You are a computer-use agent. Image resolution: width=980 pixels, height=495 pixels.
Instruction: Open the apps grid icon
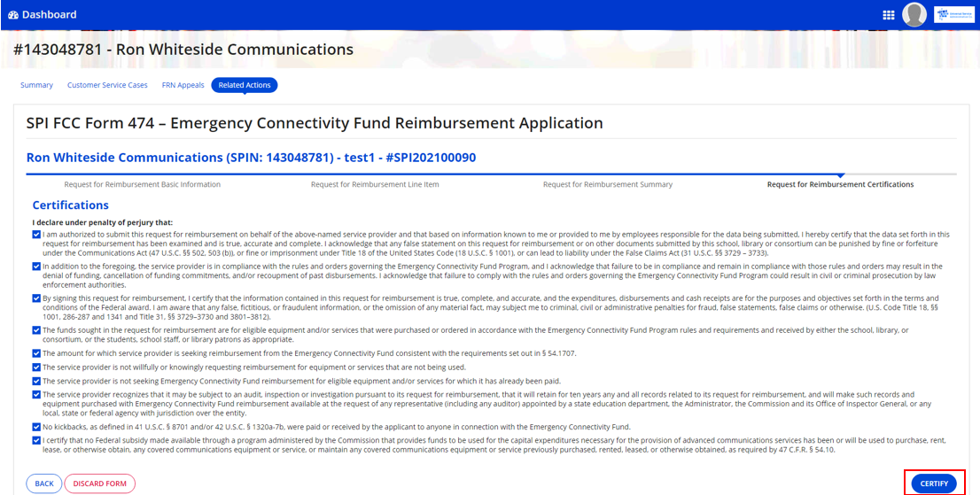[x=888, y=15]
